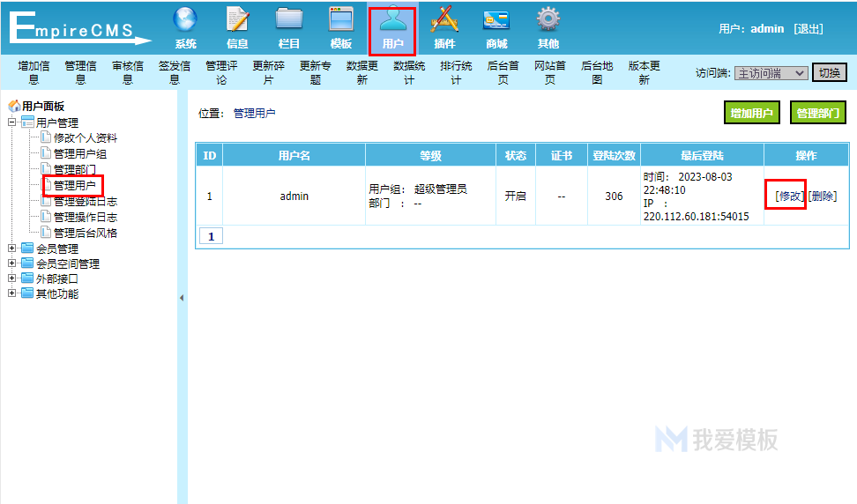Open 审核信息 in the shortcut menu
This screenshot has height=504, width=857.
128,72
